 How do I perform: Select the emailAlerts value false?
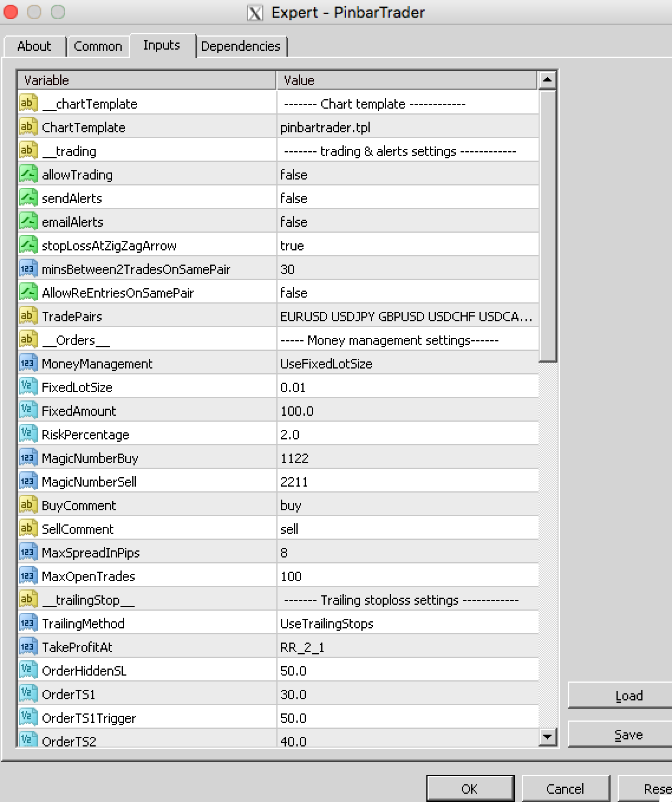[407, 221]
